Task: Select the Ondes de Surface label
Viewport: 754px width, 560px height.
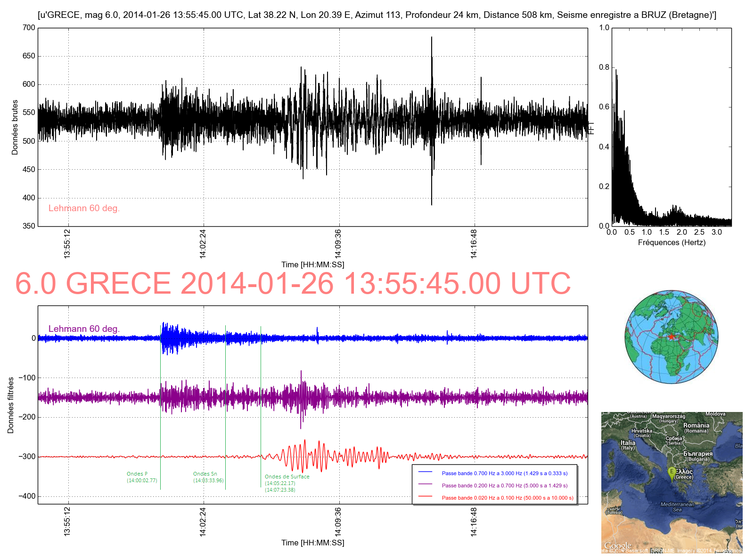Action: (x=287, y=477)
